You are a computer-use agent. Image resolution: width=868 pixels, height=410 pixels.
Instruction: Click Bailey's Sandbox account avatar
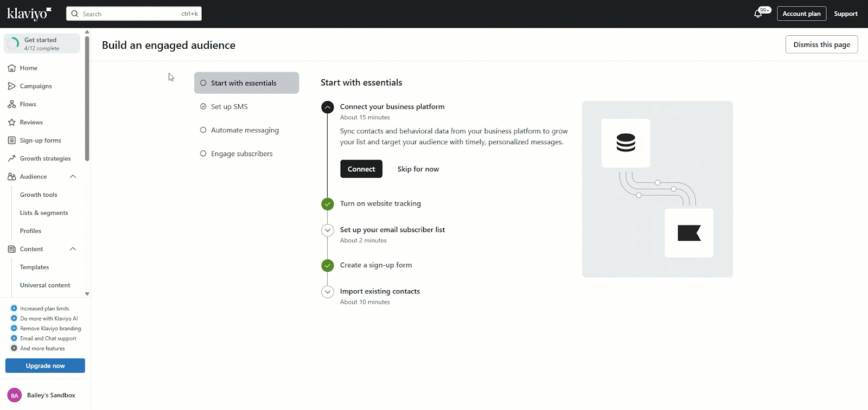tap(15, 395)
